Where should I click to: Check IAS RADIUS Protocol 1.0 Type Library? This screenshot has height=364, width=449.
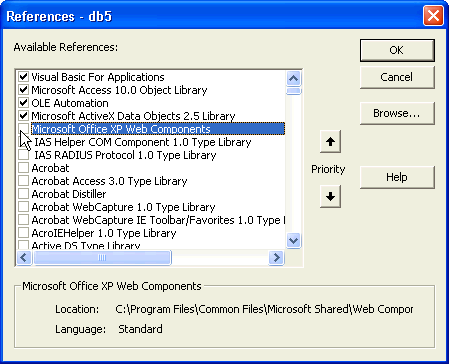point(23,155)
